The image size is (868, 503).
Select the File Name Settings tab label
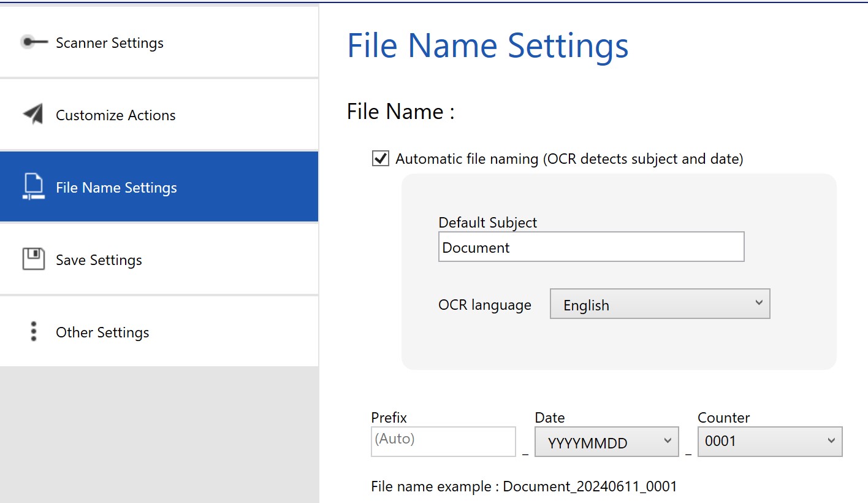pyautogui.click(x=116, y=188)
